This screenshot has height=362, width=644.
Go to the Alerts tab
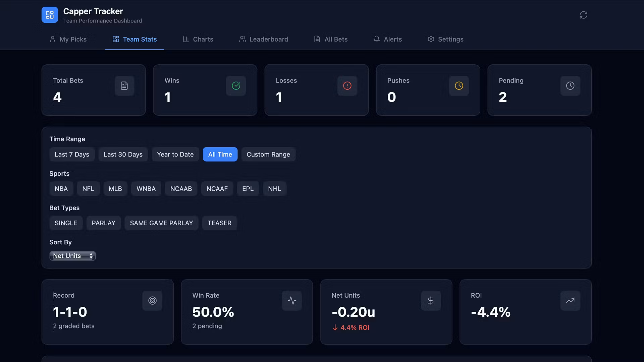point(388,39)
